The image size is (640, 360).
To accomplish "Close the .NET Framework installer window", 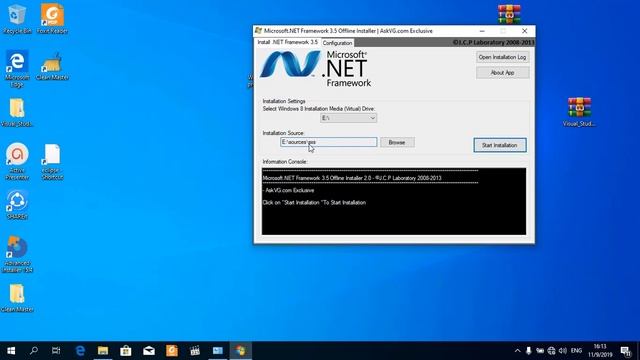I will coord(524,31).
